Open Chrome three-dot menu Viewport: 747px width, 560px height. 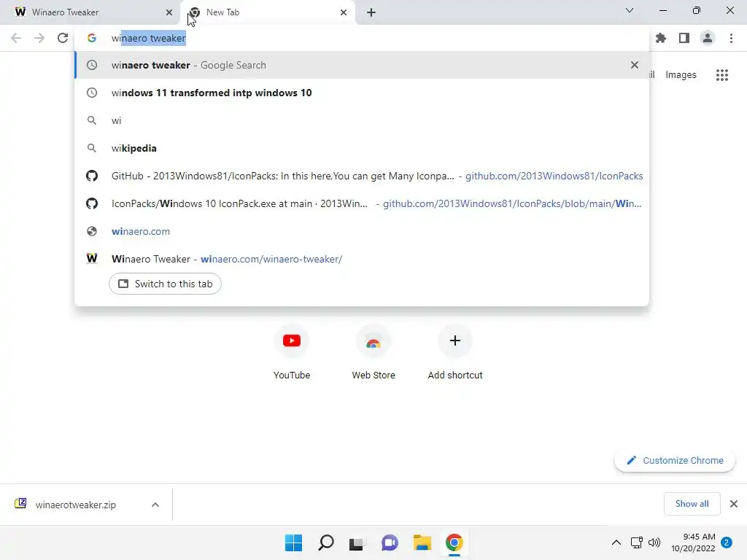point(731,38)
